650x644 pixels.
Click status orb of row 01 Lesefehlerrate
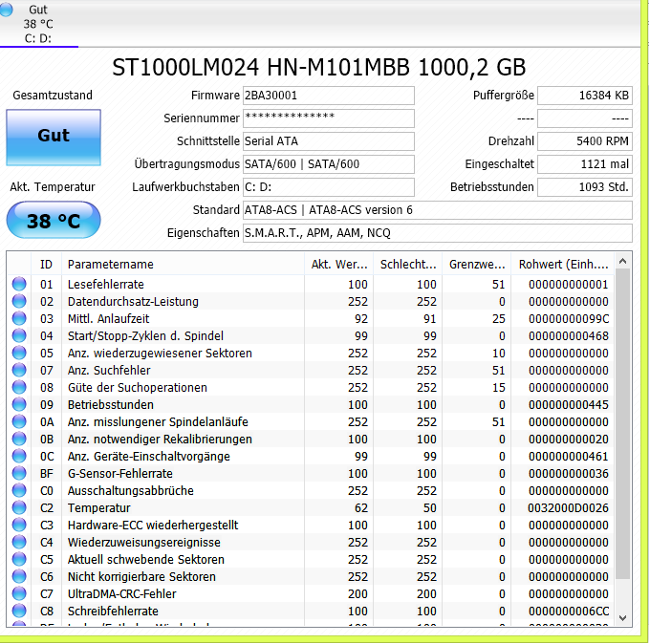point(19,284)
